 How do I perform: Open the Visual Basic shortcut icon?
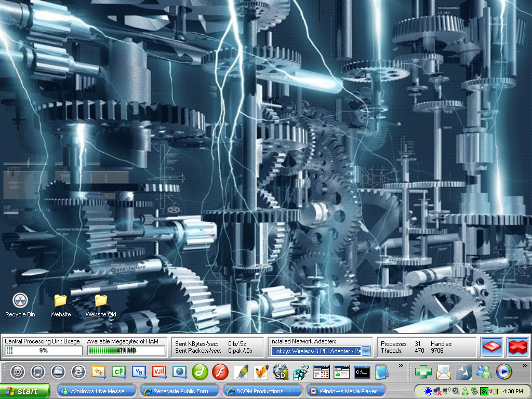[x=139, y=371]
